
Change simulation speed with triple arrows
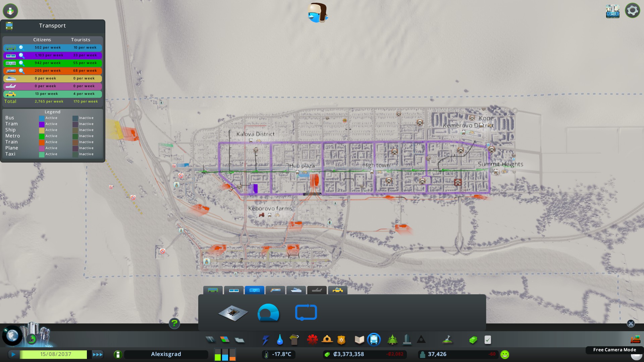click(x=98, y=354)
